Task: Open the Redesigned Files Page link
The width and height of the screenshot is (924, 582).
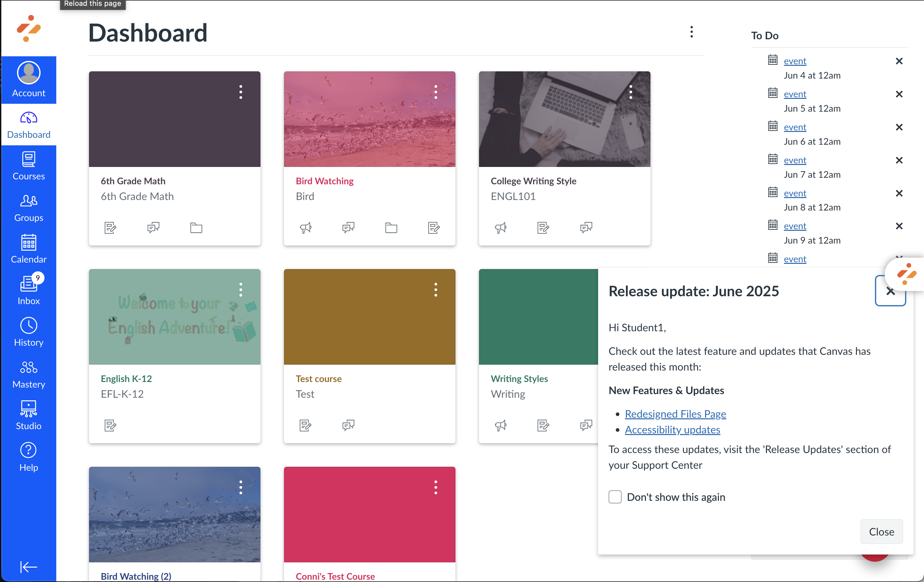Action: click(675, 414)
